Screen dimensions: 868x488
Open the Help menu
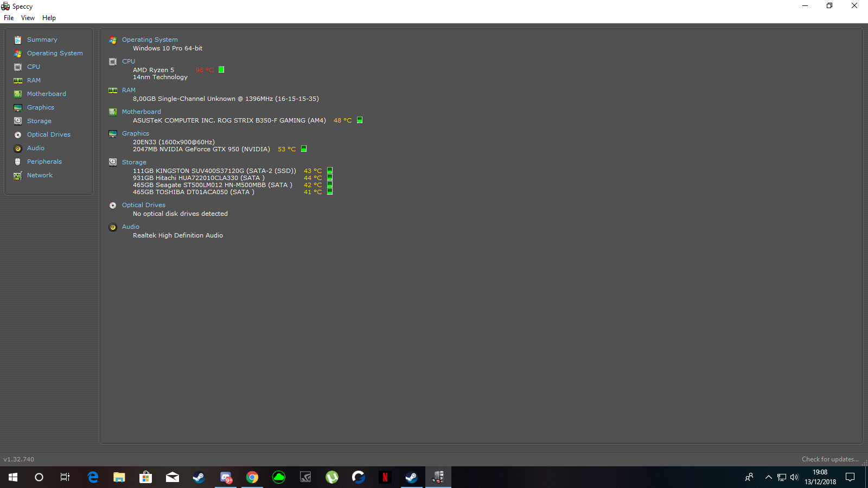pos(49,18)
